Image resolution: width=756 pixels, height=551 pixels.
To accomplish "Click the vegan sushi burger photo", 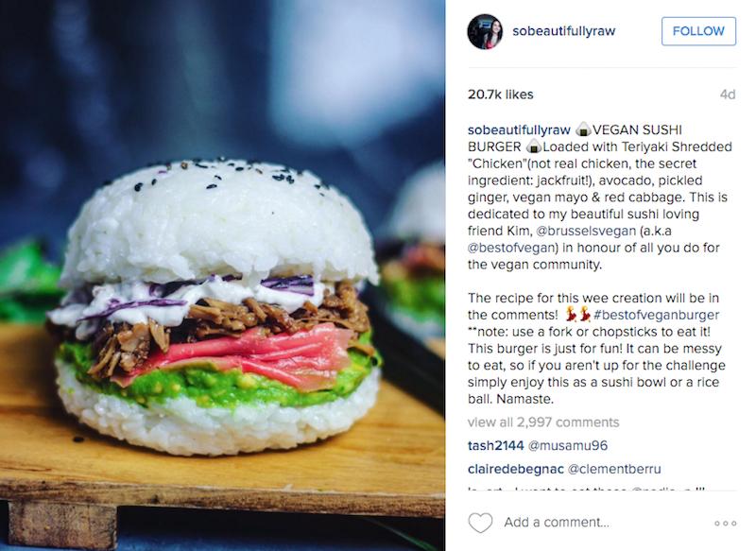I will [222, 275].
